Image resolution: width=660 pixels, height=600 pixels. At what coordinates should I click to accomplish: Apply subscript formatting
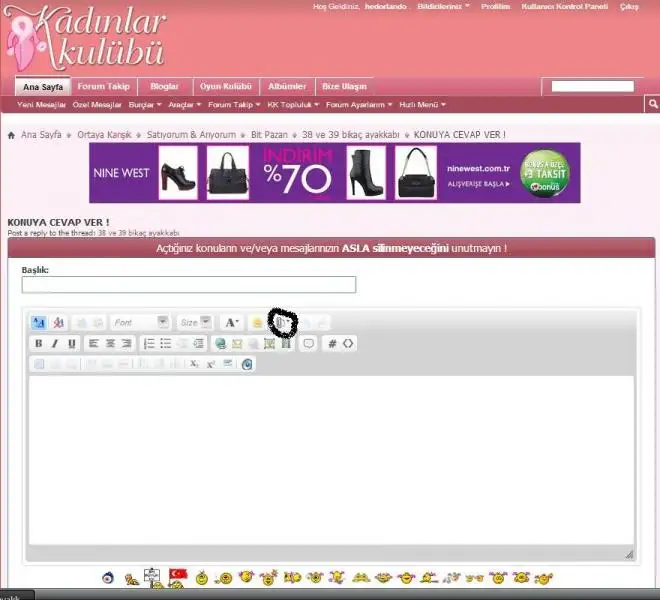[194, 364]
